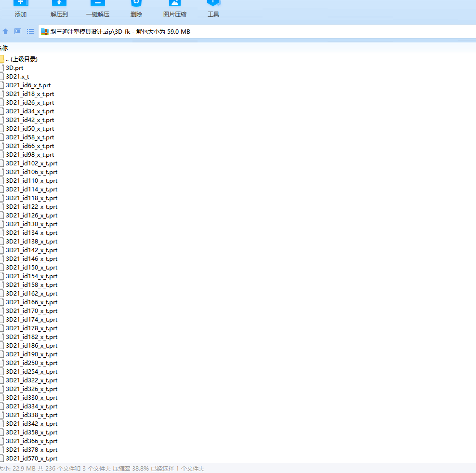
Task: Go up one level with the arrow icon
Action: [x=5, y=31]
